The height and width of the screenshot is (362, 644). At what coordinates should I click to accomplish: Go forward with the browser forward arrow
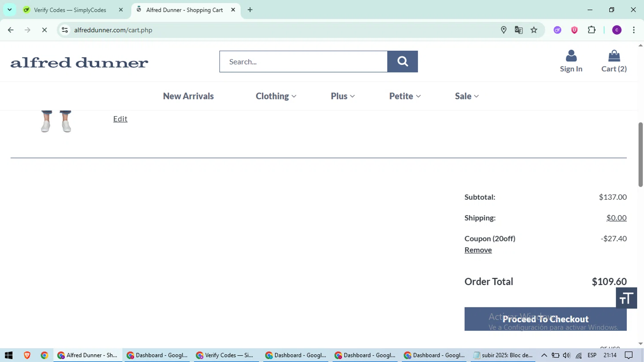27,30
